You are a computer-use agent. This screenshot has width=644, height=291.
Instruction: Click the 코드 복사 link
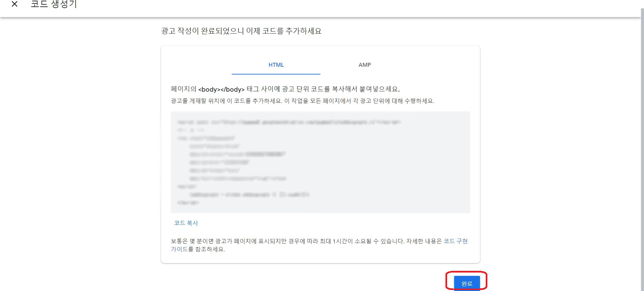186,223
